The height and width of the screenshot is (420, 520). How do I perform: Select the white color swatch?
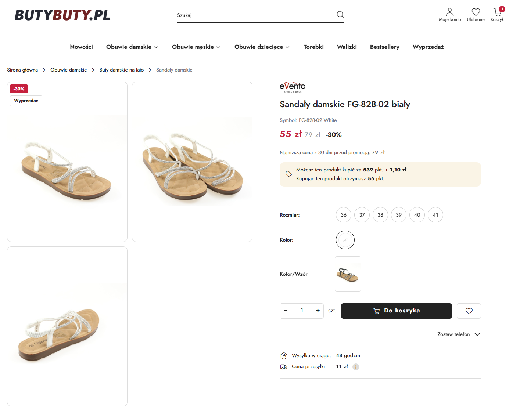[x=345, y=240]
